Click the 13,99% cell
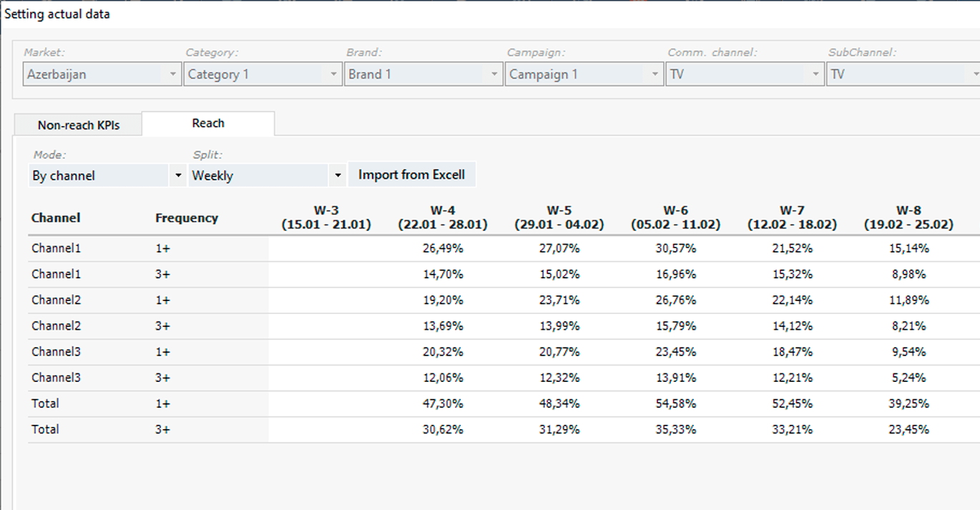The image size is (980, 510). point(559,326)
